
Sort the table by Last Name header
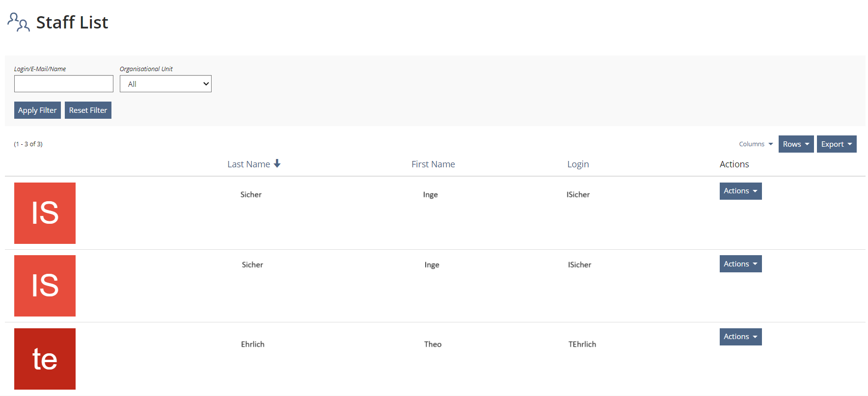click(x=248, y=164)
